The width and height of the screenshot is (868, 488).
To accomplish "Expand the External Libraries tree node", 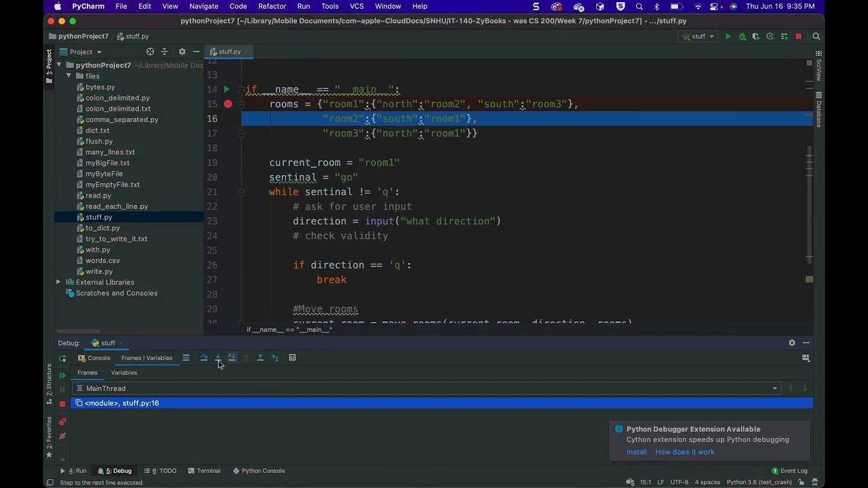I will click(59, 282).
